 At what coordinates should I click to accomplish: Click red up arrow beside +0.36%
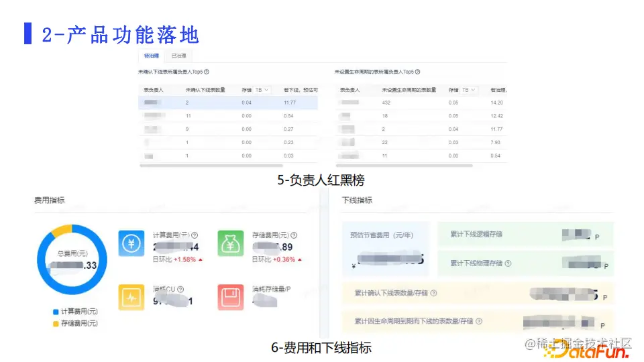pyautogui.click(x=300, y=260)
